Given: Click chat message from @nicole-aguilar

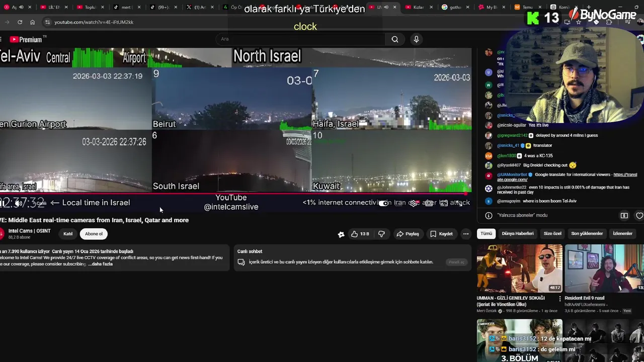Looking at the screenshot, I should tap(517, 125).
